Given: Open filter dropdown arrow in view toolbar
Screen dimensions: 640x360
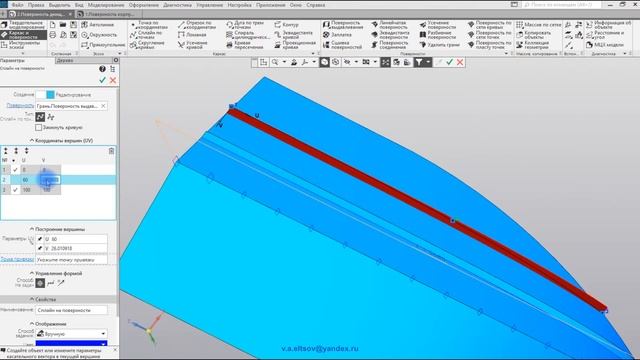Looking at the screenshot, I should tap(428, 62).
